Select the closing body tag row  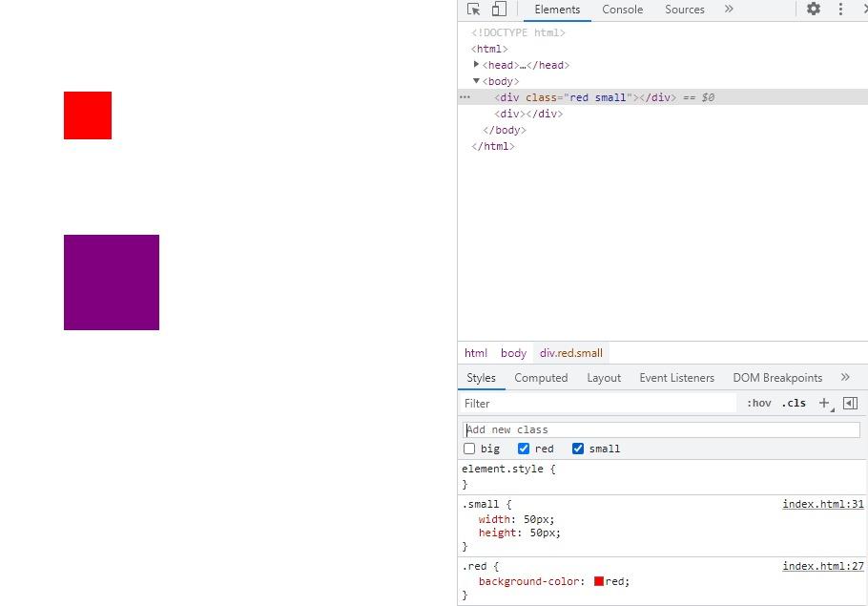(505, 130)
